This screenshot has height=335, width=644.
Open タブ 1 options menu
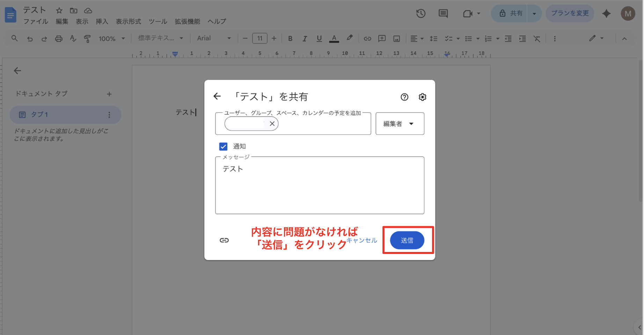click(x=109, y=115)
